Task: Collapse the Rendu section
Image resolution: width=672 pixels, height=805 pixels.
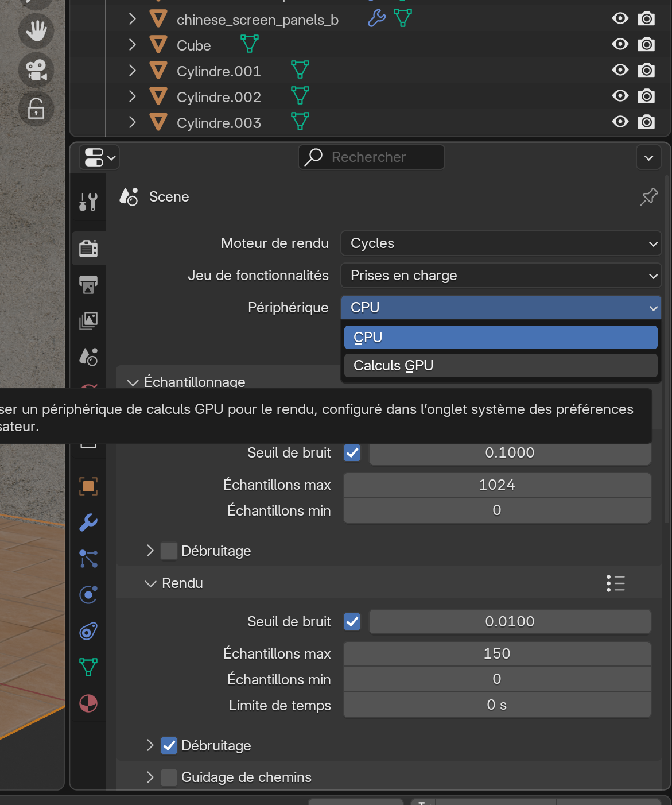Action: 151,583
